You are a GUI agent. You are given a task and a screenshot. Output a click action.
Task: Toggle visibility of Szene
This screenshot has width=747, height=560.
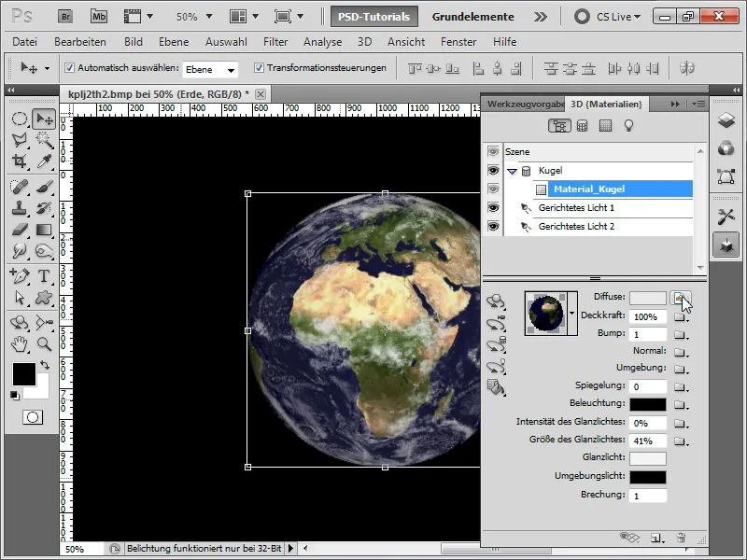coord(493,151)
